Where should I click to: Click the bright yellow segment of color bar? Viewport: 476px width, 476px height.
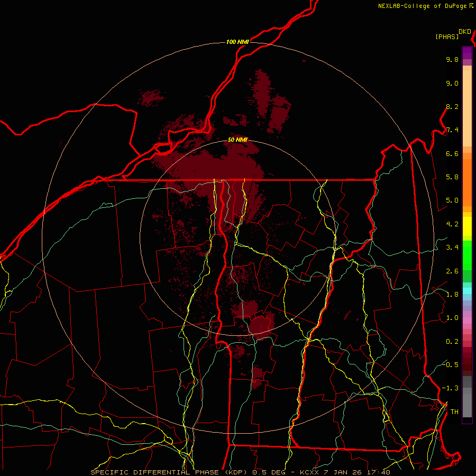point(467,226)
